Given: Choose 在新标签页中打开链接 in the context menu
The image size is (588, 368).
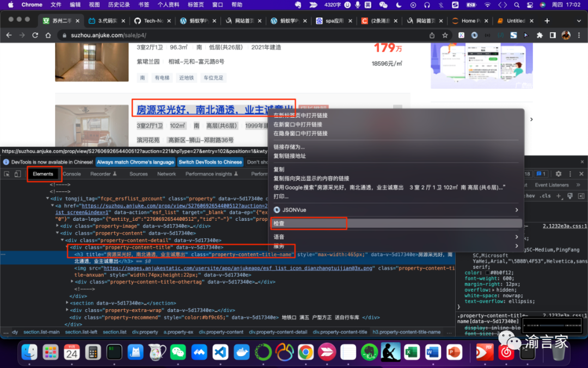Looking at the screenshot, I should coord(396,115).
